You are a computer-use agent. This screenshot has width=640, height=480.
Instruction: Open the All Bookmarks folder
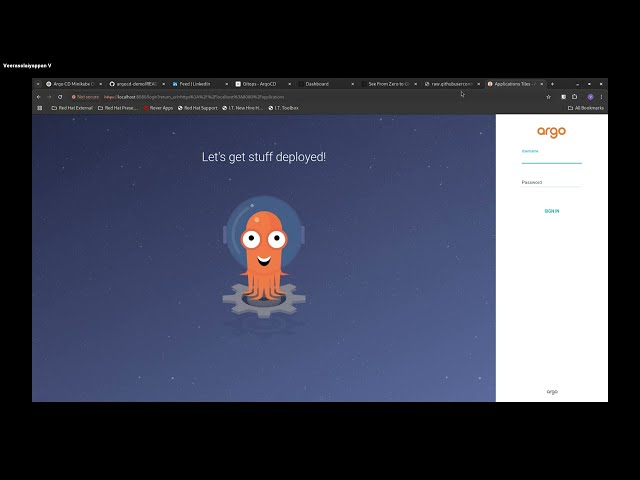tap(586, 108)
